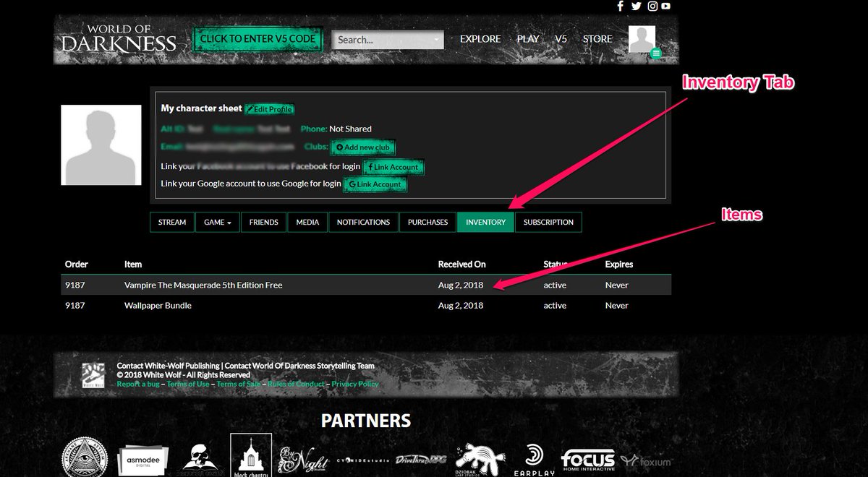Open the Black Chantry partner logo
Viewport: 868px width, 477px height.
pos(251,455)
